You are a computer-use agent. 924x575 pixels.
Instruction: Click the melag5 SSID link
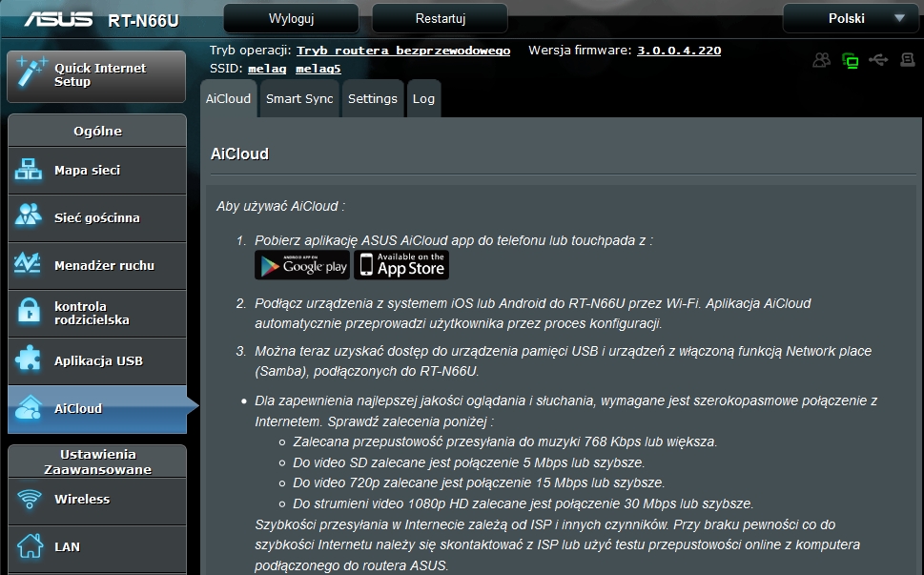[318, 69]
